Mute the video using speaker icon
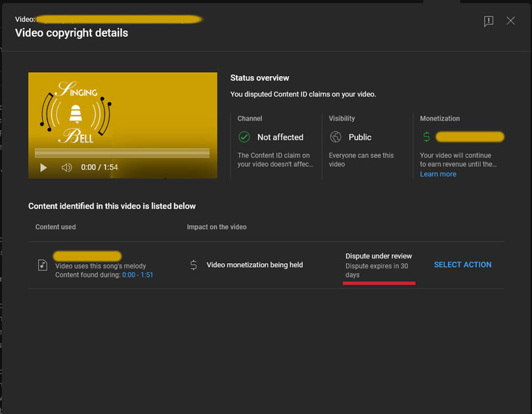This screenshot has width=532, height=414. (x=66, y=167)
